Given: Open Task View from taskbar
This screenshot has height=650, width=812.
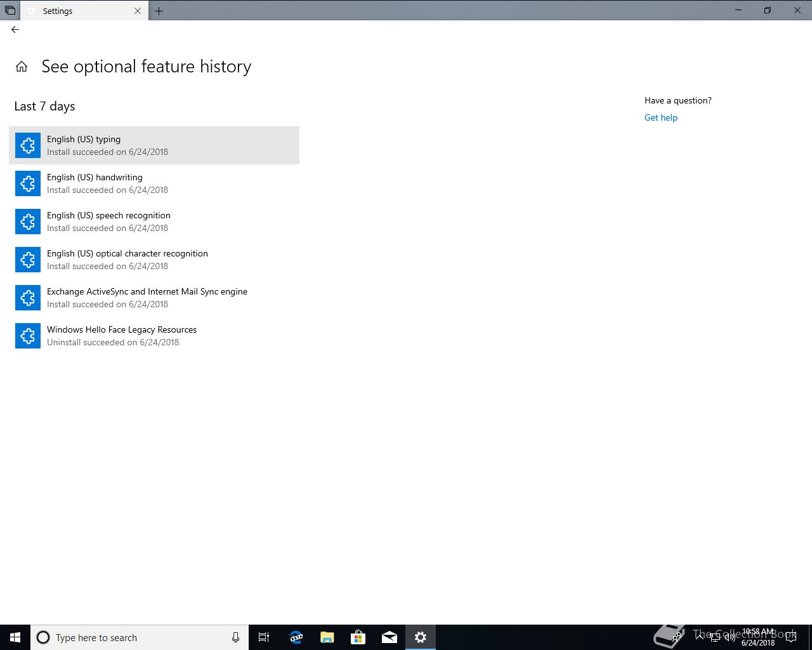Looking at the screenshot, I should coord(264,637).
